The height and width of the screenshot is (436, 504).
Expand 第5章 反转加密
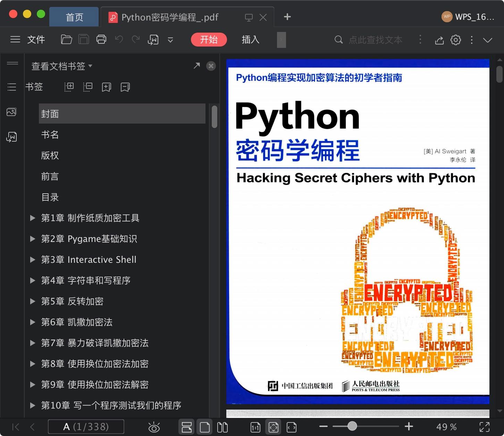click(33, 301)
